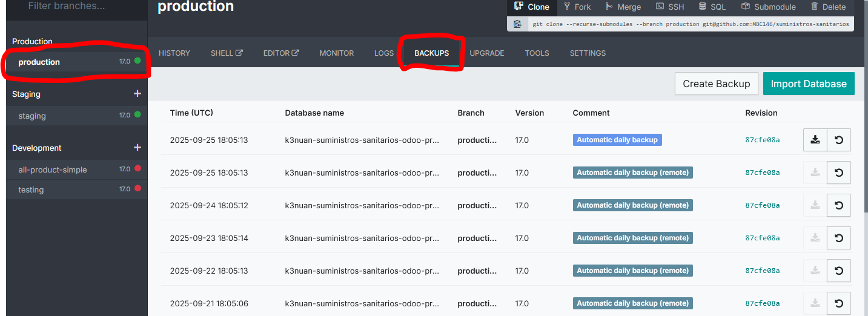Screen dimensions: 868x316
Task: Add a new Development branch with plus
Action: [137, 148]
